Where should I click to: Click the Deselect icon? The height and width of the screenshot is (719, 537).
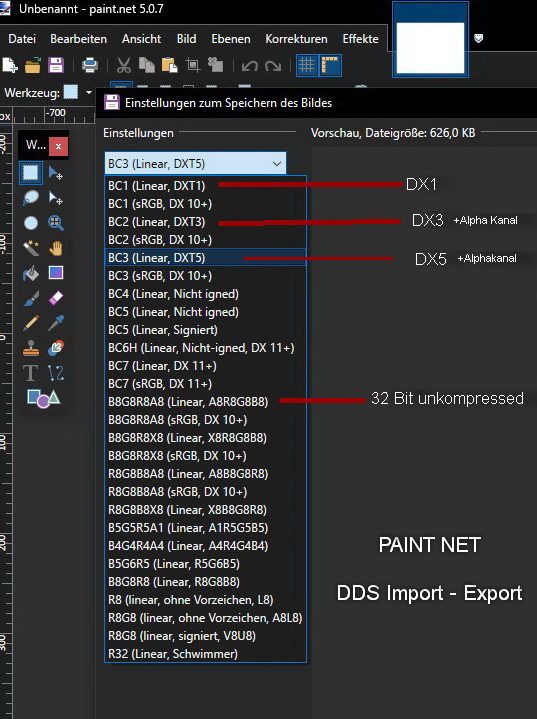tap(215, 65)
